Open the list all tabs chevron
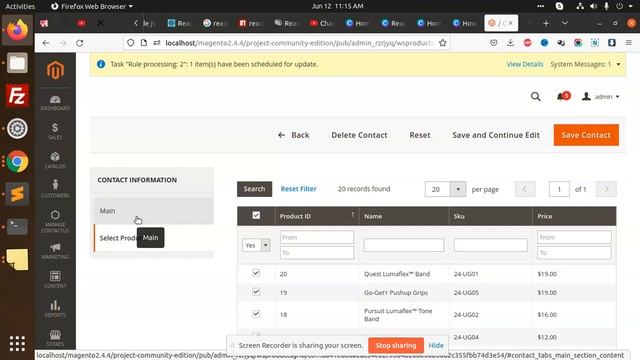This screenshot has height=360, width=640. pyautogui.click(x=565, y=23)
